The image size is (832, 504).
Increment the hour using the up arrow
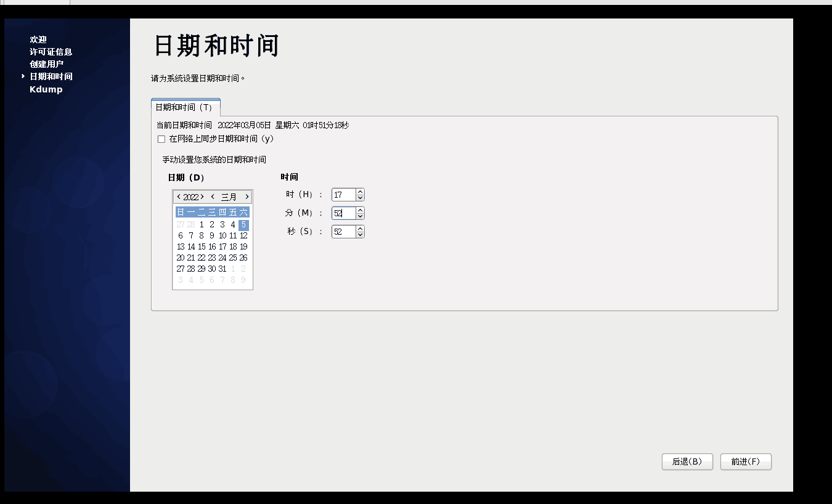click(x=359, y=192)
